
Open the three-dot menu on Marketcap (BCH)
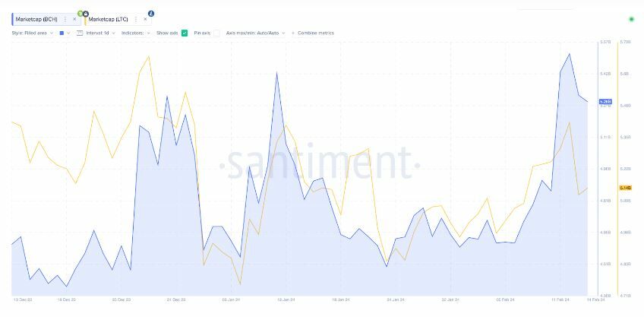pyautogui.click(x=65, y=19)
